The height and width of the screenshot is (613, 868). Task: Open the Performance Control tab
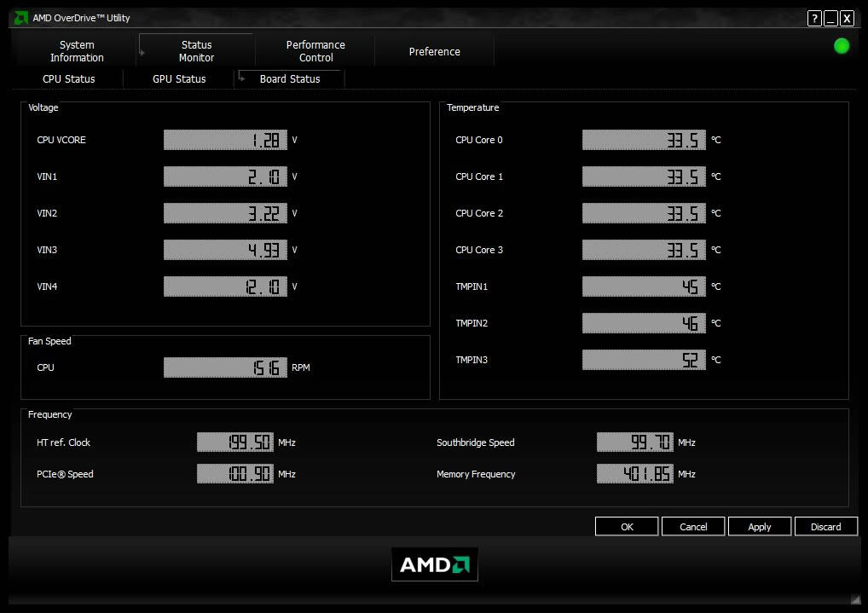click(315, 51)
